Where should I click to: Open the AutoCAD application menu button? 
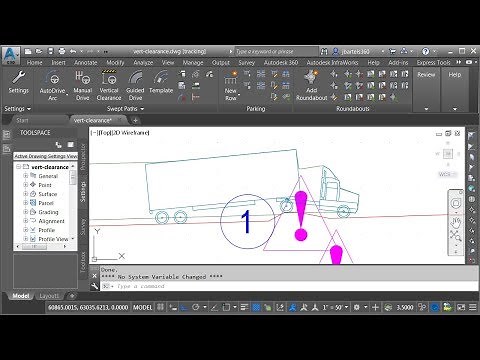point(10,55)
